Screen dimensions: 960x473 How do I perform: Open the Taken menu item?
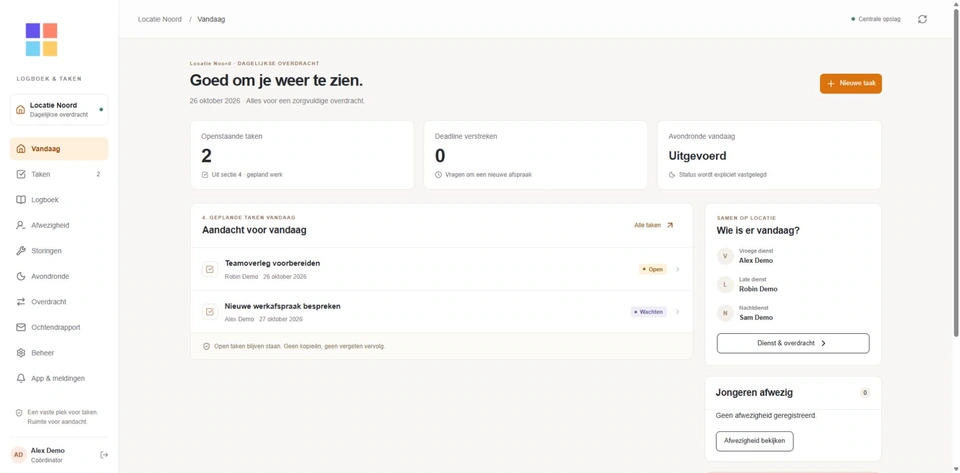coord(59,174)
